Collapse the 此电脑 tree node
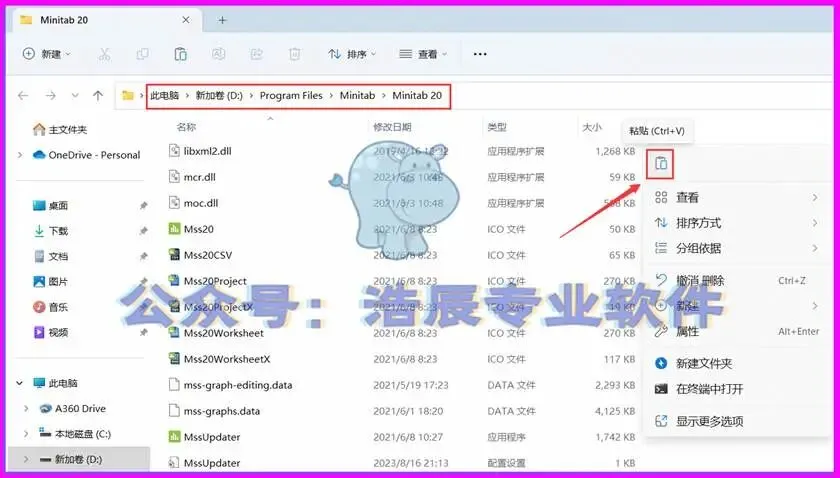840x478 pixels. point(20,383)
